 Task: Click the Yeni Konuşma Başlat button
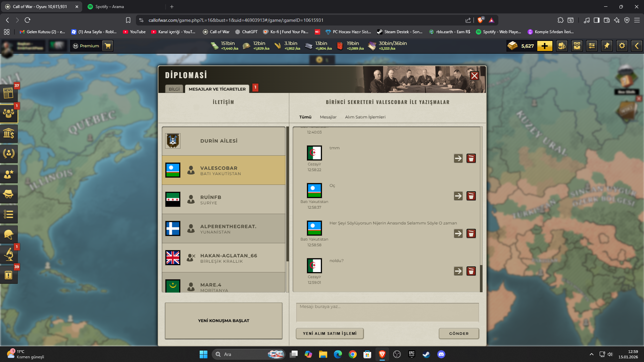pos(224,321)
